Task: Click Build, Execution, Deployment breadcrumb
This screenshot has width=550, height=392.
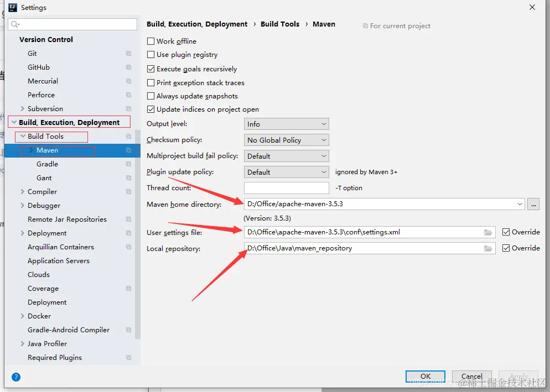Action: [x=197, y=24]
